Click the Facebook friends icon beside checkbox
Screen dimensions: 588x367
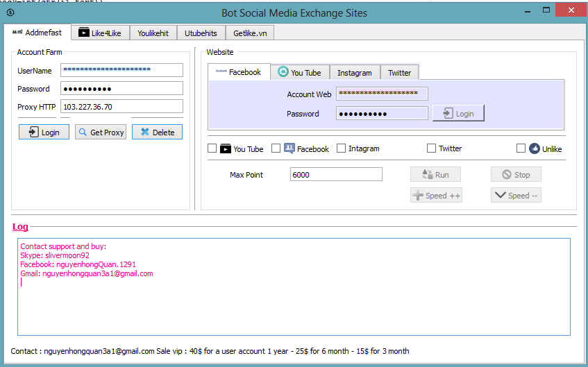(x=289, y=148)
